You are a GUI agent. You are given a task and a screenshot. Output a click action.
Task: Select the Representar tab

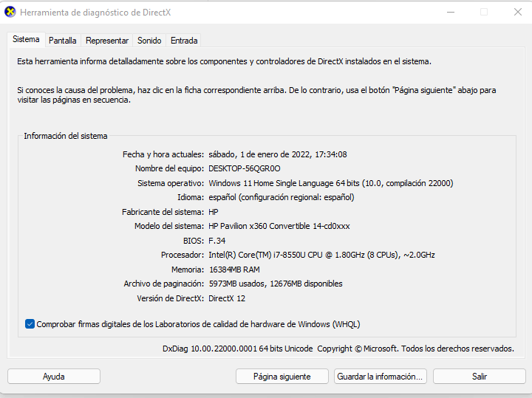click(107, 41)
